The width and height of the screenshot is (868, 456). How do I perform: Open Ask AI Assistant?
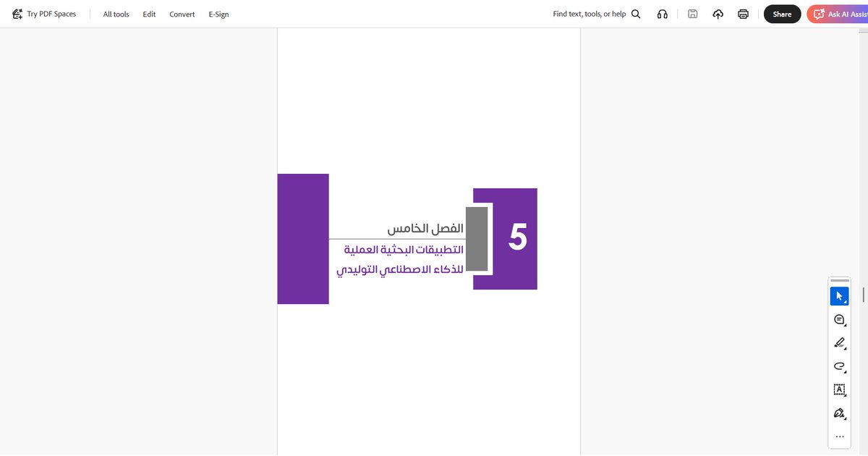point(837,14)
